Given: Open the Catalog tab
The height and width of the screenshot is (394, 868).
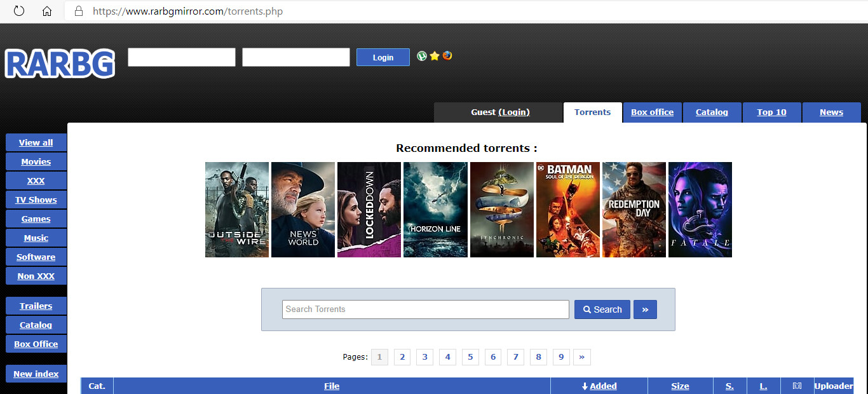Looking at the screenshot, I should click(x=712, y=112).
